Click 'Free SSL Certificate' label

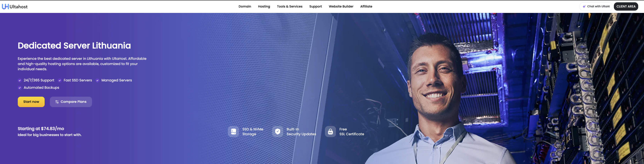pos(352,132)
